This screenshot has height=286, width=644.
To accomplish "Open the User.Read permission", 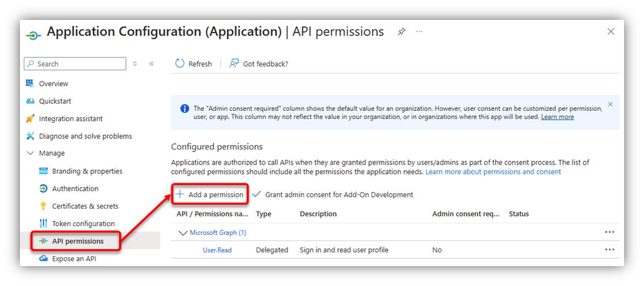I will click(218, 250).
